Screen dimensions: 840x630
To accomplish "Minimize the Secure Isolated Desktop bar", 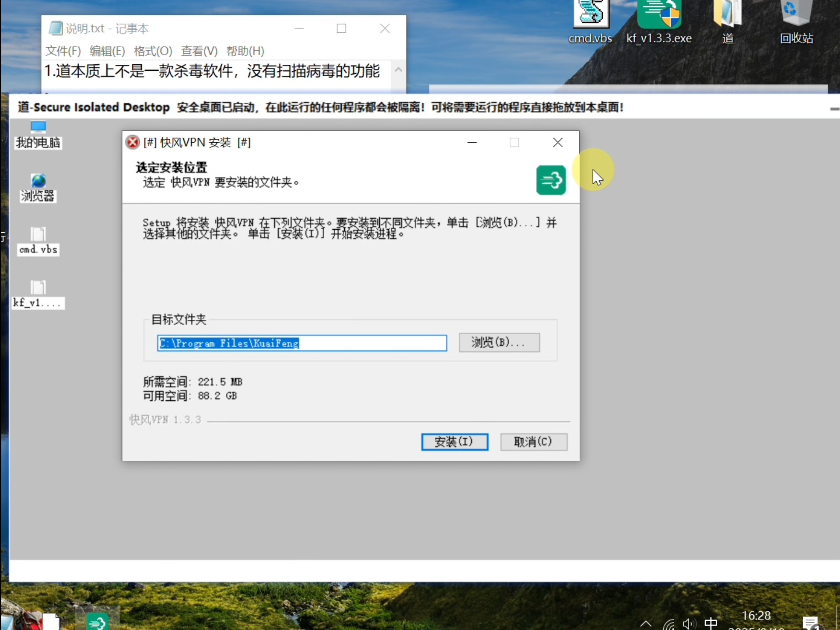I will tap(834, 109).
